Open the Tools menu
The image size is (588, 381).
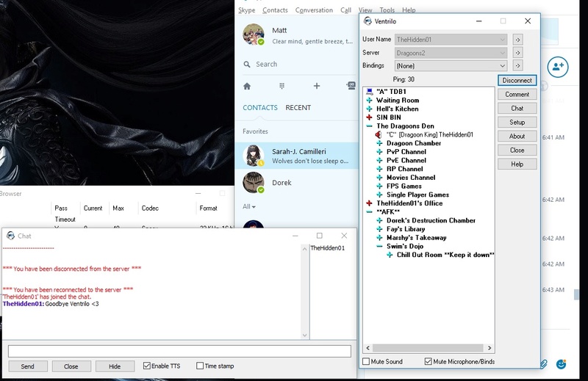point(387,10)
